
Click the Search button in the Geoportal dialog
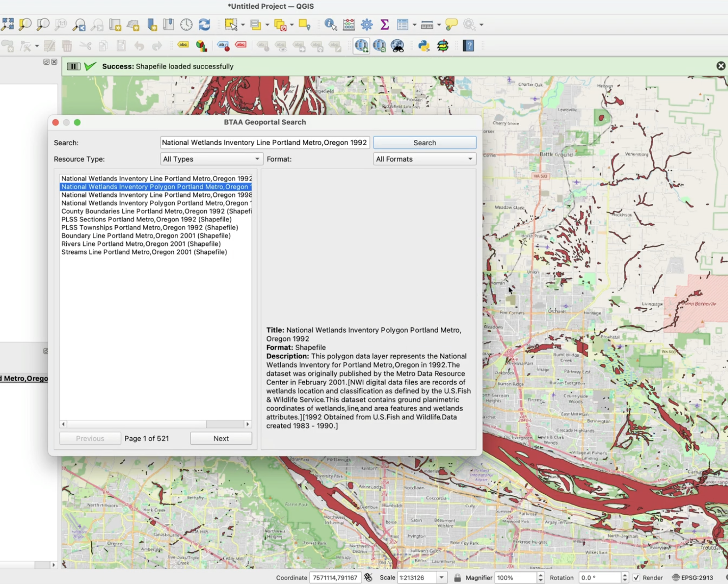coord(424,143)
